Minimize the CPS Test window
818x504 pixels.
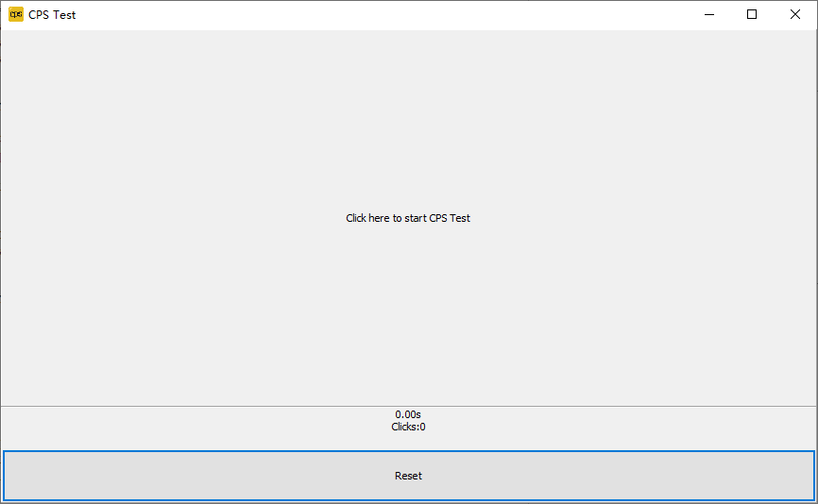[x=709, y=14]
